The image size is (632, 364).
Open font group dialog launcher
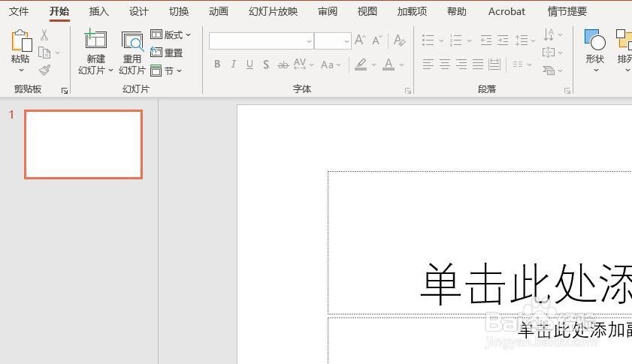408,91
